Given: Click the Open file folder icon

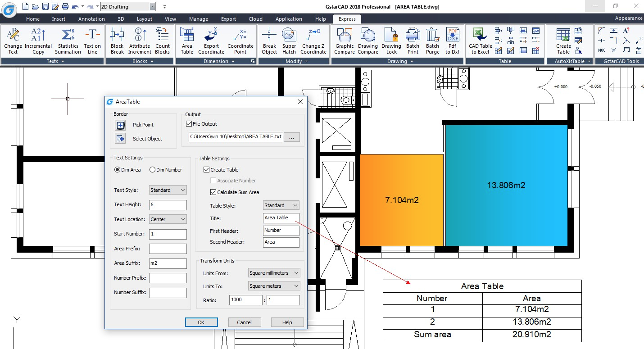Looking at the screenshot, I should click(36, 6).
